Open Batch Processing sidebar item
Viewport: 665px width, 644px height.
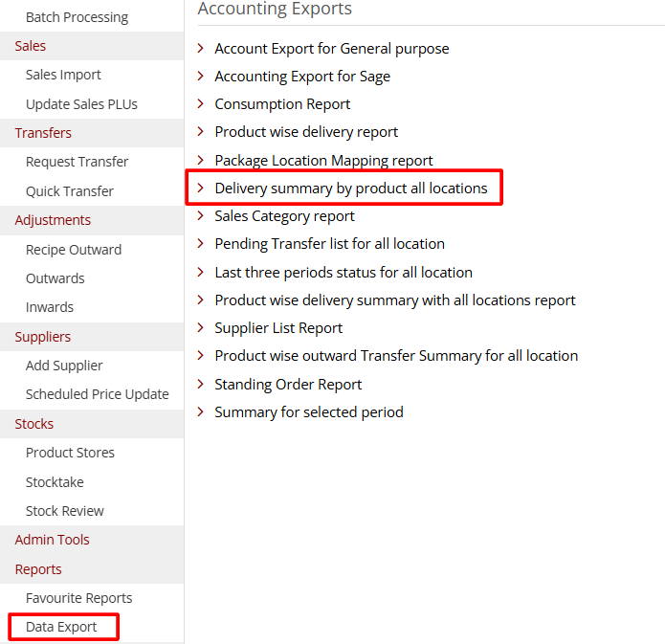point(77,17)
